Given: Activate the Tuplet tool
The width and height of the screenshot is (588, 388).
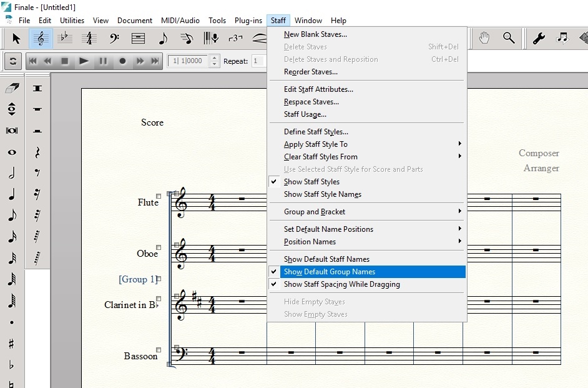Looking at the screenshot, I should (235, 39).
